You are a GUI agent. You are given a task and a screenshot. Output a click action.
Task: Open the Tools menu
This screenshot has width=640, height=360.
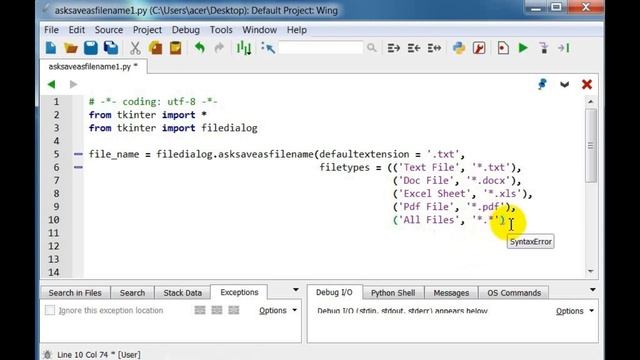221,30
